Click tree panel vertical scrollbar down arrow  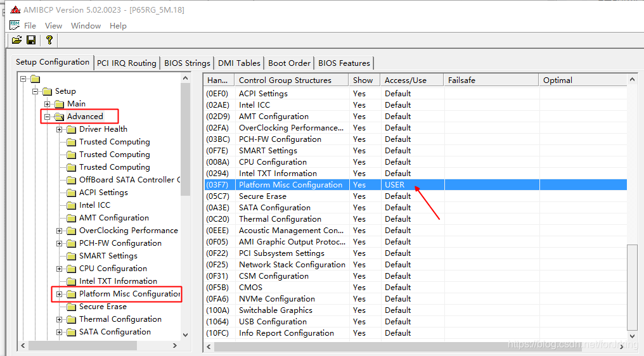tap(185, 335)
